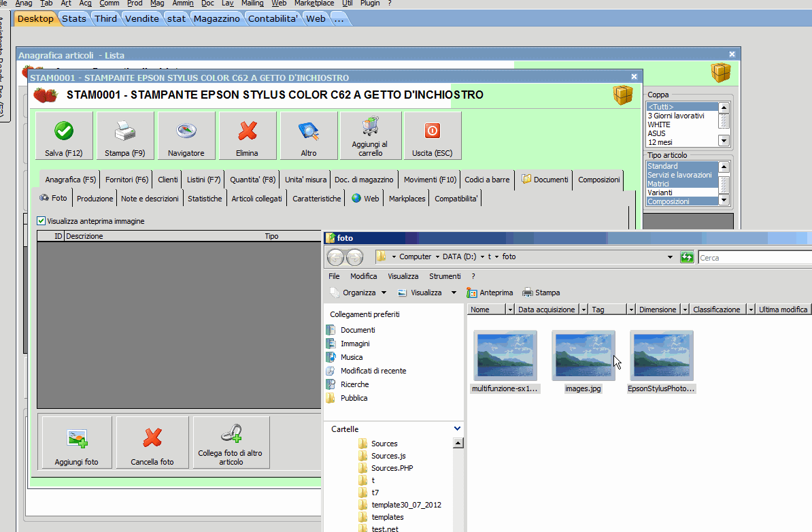812x532 pixels.
Task: Select 3 Giorni lavorativi in Coppa list
Action: 682,116
